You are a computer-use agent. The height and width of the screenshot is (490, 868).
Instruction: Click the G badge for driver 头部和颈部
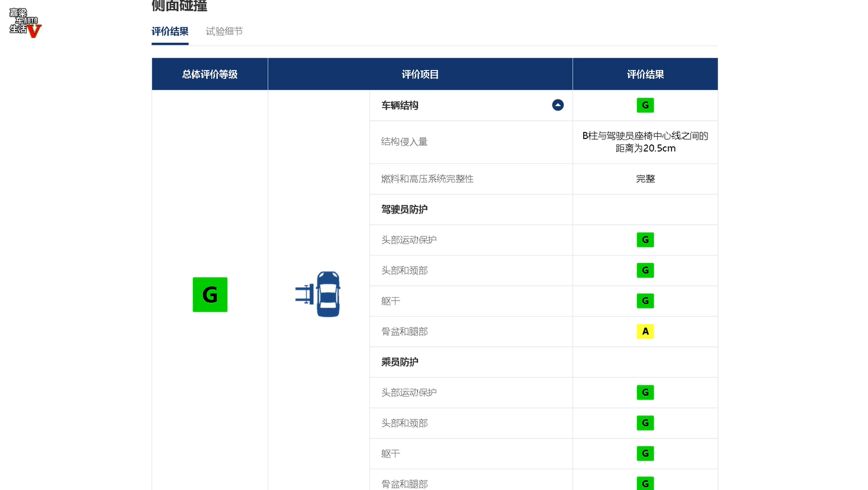[x=645, y=270]
